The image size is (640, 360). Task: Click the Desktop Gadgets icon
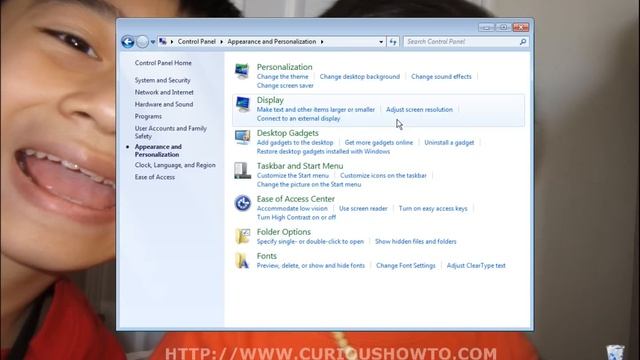[x=242, y=137]
